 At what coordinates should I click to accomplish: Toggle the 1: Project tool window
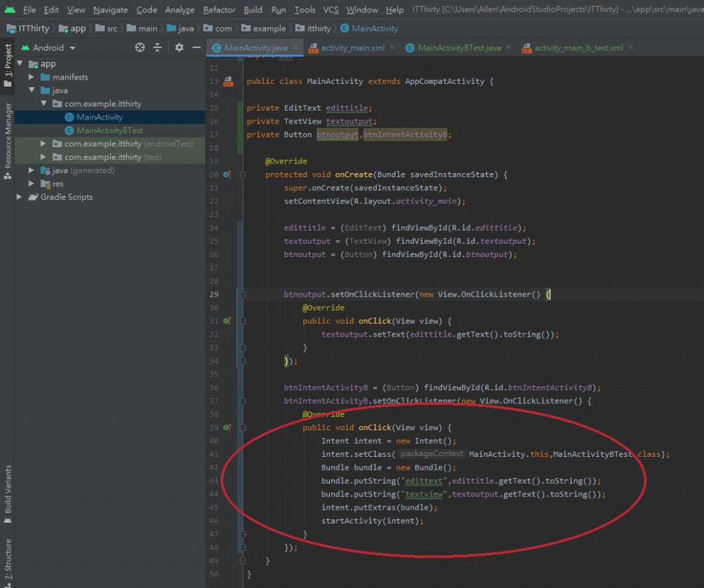[8, 66]
